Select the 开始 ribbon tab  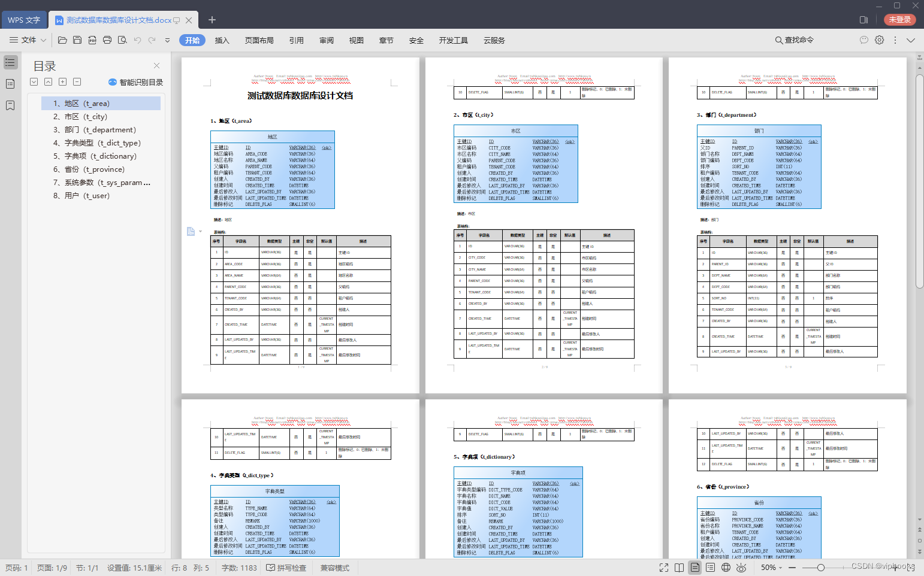tap(192, 40)
